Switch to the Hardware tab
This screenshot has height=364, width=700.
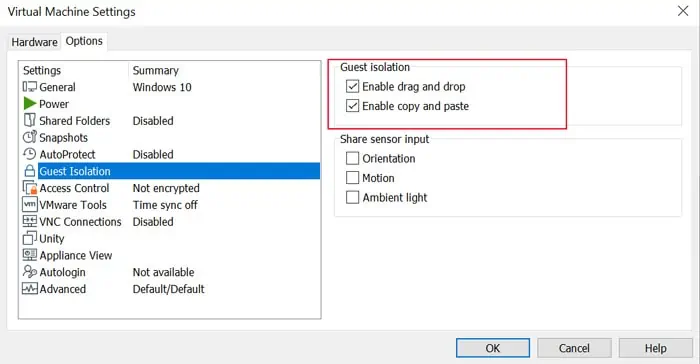(x=34, y=42)
